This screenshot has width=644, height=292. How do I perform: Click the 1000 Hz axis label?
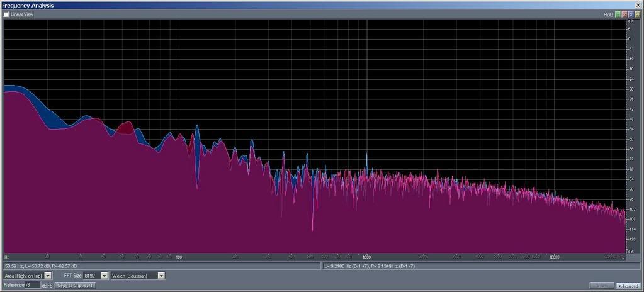[x=367, y=257]
